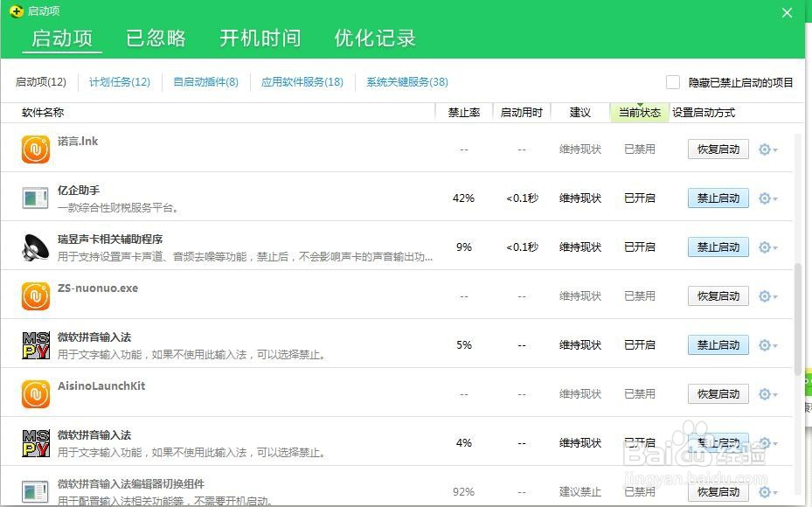Click 恢复启动 for 微软拼音输入法编辑器切换组件
The image size is (812, 507).
[x=718, y=492]
